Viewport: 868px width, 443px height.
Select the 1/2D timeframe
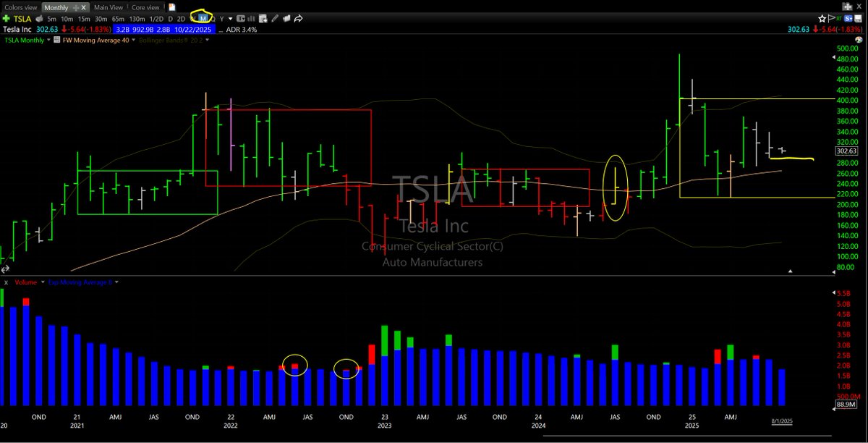click(157, 18)
